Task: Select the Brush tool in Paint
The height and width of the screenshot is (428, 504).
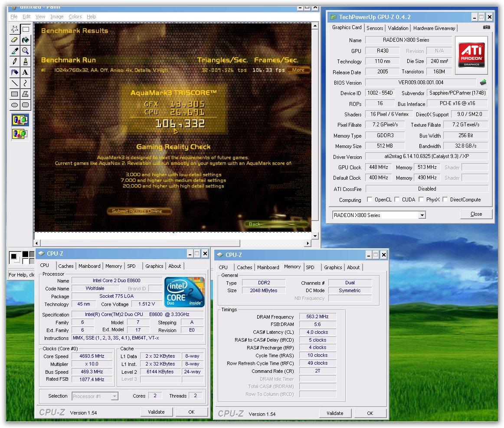Action: tap(26, 61)
